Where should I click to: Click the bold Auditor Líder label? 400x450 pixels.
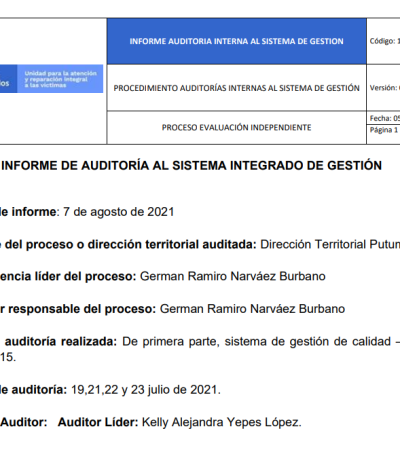point(98,422)
